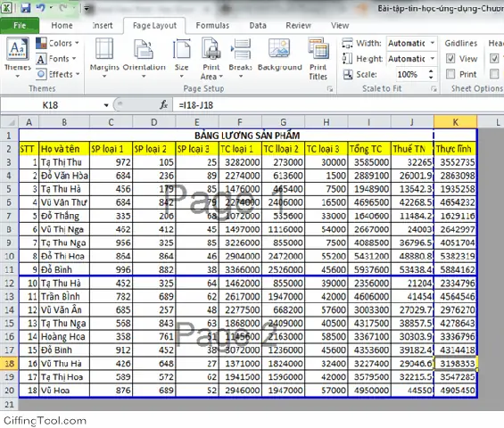
Task: Click the Excel application icon in title bar
Action: point(6,7)
